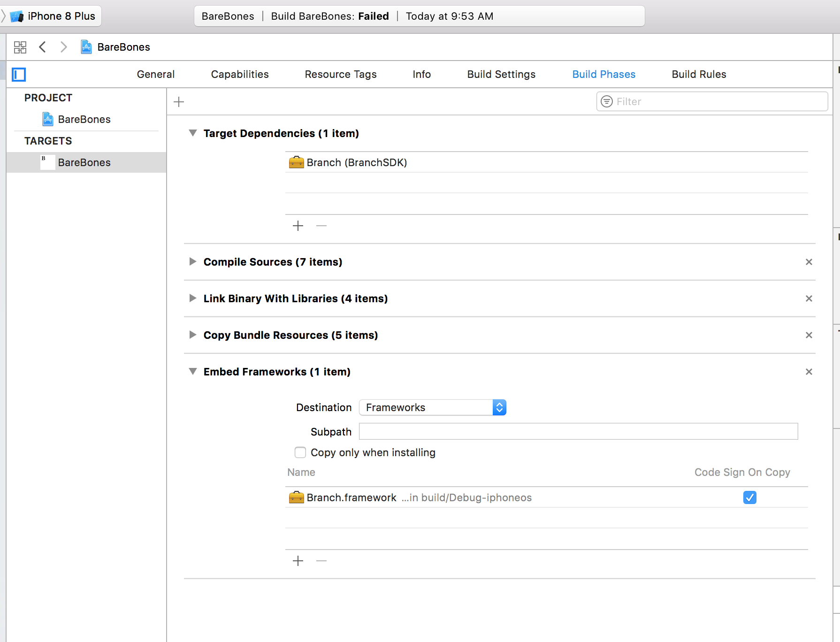Click the Filter search field
Screen dimensions: 840x642
pyautogui.click(x=712, y=101)
